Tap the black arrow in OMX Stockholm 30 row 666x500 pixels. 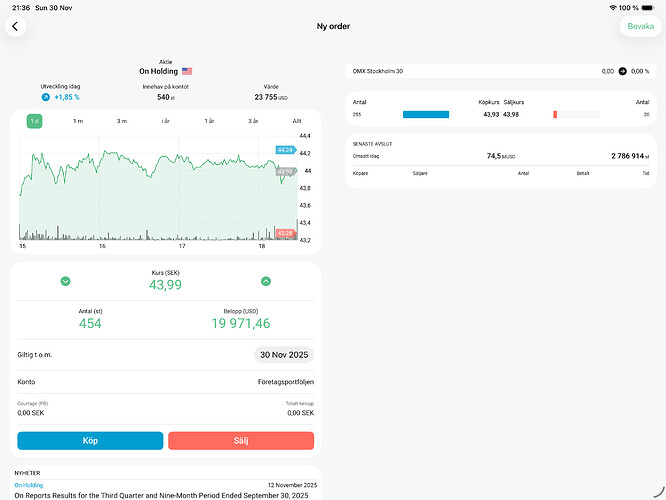622,72
